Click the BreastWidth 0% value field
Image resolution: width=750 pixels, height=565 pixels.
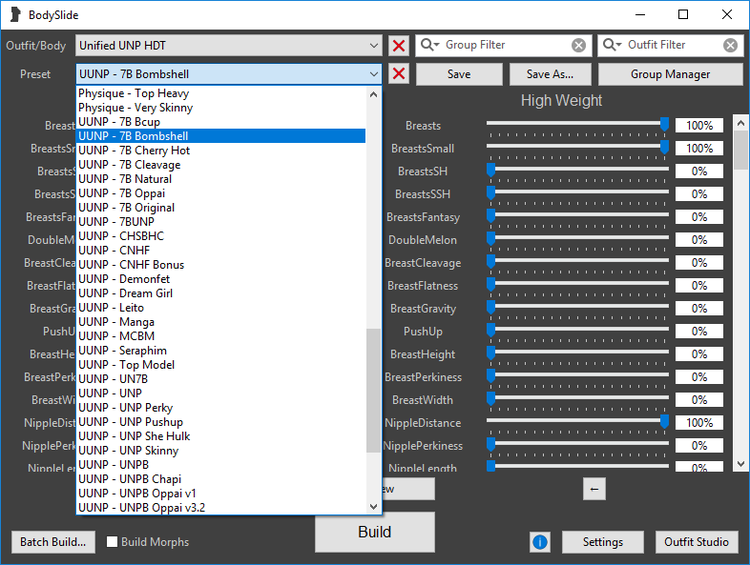click(699, 400)
